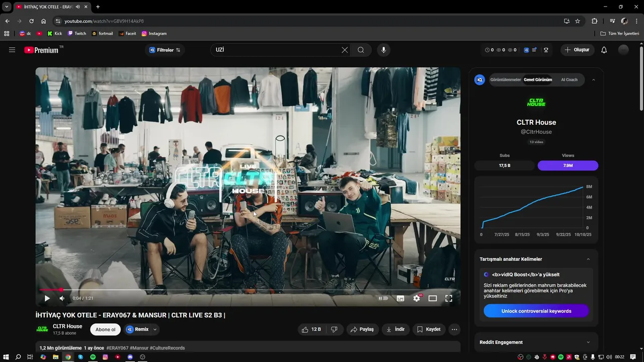This screenshot has height=362, width=644.
Task: Switch to the AI Coach tab
Action: (x=569, y=79)
